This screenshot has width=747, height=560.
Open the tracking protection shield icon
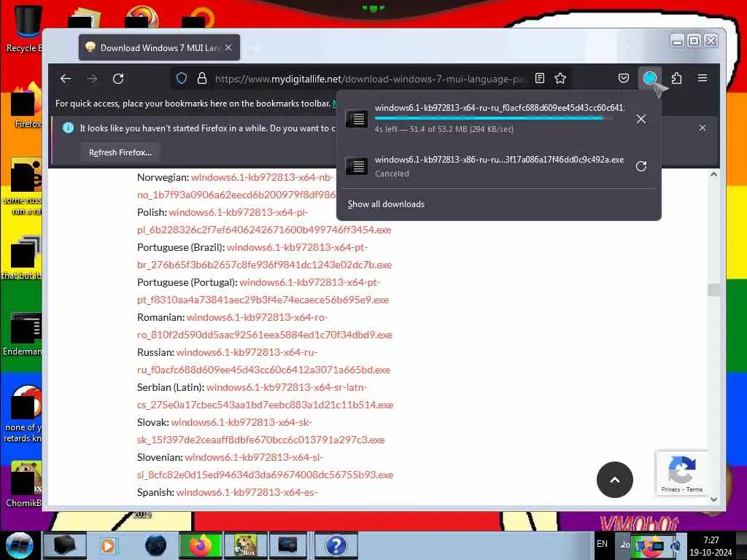click(x=182, y=79)
